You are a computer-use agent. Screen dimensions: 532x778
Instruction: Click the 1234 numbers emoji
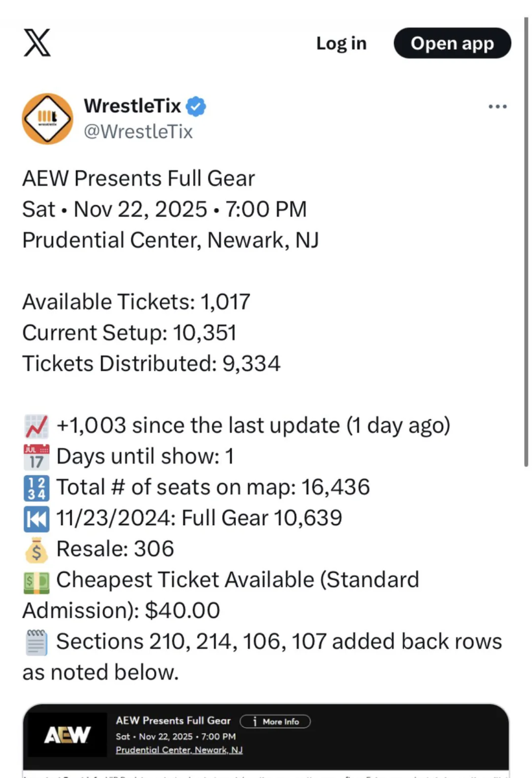(x=36, y=487)
